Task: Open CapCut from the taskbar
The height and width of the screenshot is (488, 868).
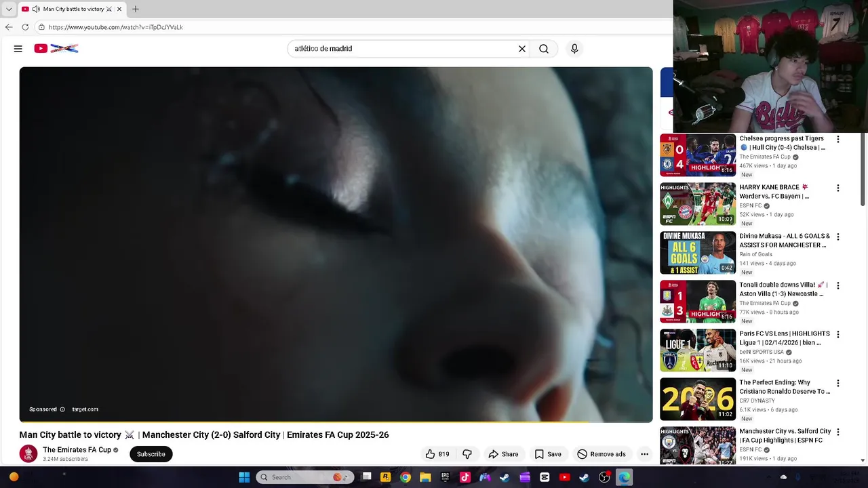Action: 545,477
